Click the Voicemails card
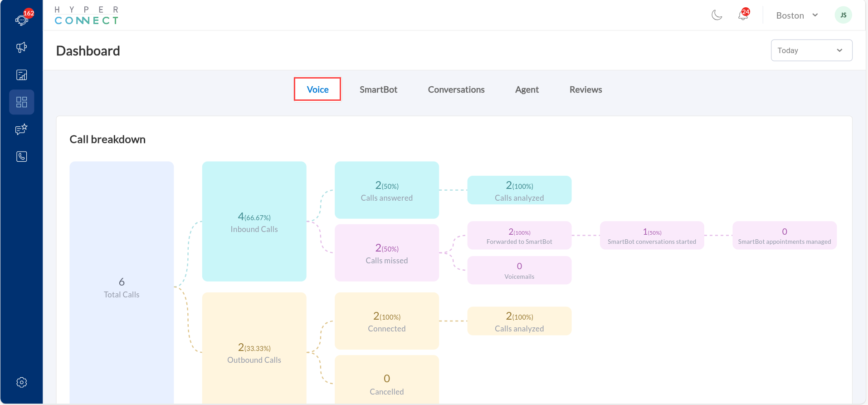Viewport: 868px width, 405px height. (519, 270)
